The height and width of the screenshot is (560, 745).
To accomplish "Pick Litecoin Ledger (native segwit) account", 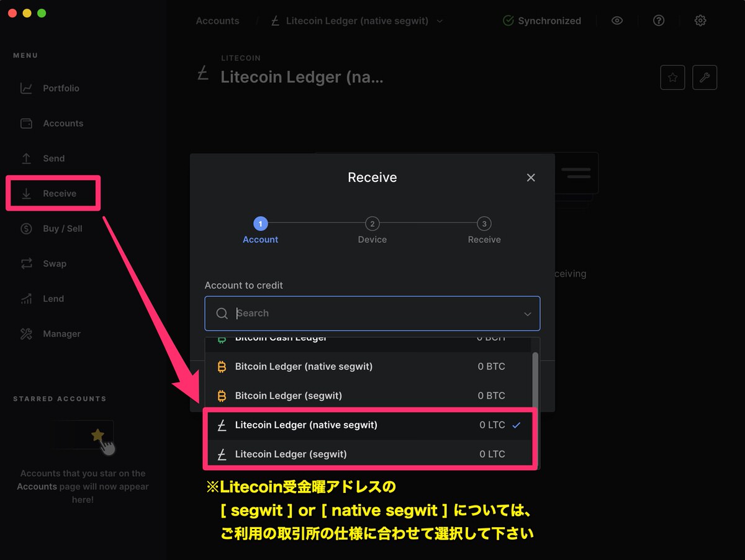I will pos(369,425).
